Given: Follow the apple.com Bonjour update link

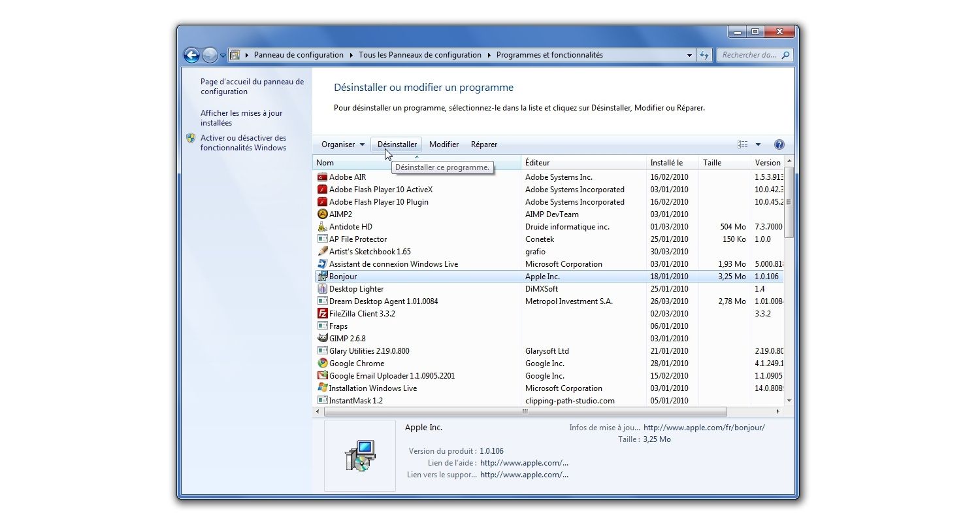Looking at the screenshot, I should (704, 427).
